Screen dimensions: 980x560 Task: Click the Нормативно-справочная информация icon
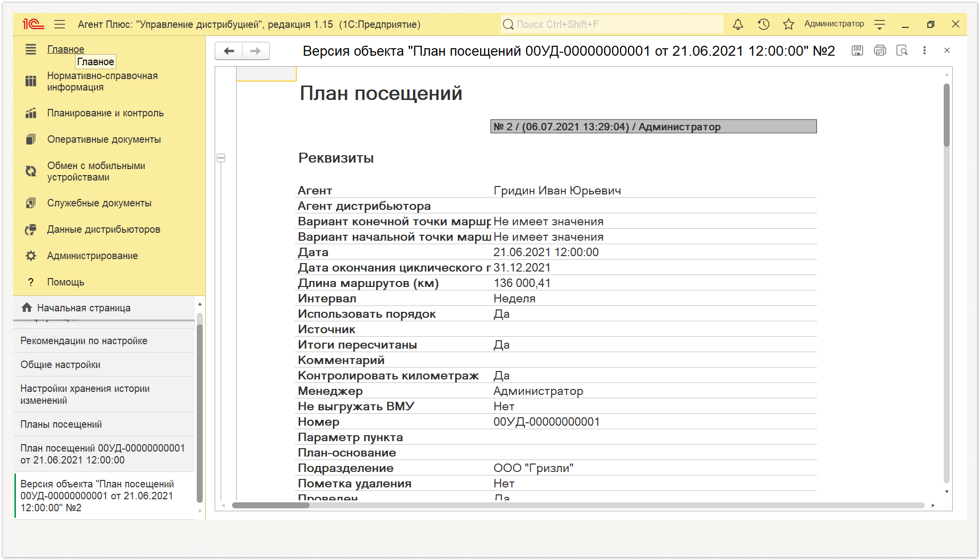click(31, 81)
